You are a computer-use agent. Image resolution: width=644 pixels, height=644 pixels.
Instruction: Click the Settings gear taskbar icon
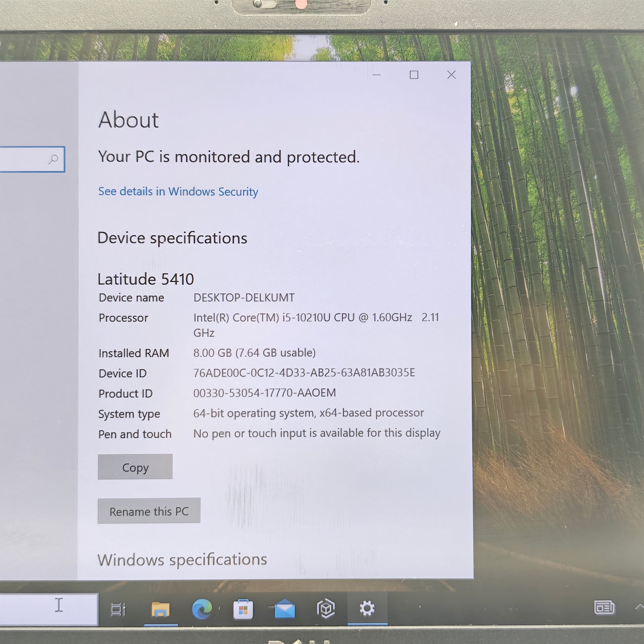367,608
